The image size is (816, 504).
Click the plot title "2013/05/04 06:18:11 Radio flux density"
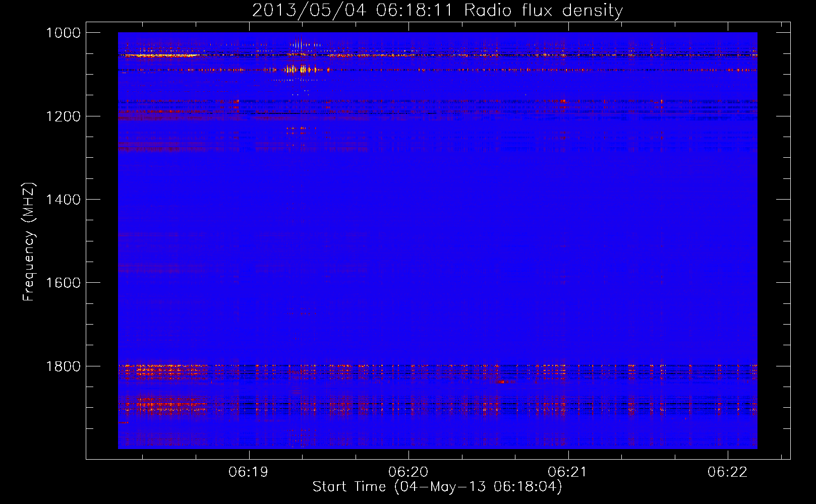pyautogui.click(x=437, y=10)
